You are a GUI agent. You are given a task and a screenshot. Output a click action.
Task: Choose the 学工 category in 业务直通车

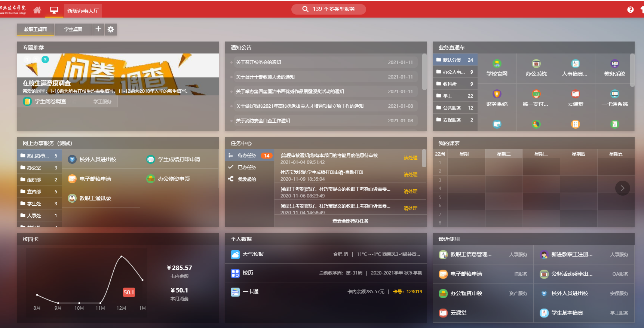pos(448,96)
